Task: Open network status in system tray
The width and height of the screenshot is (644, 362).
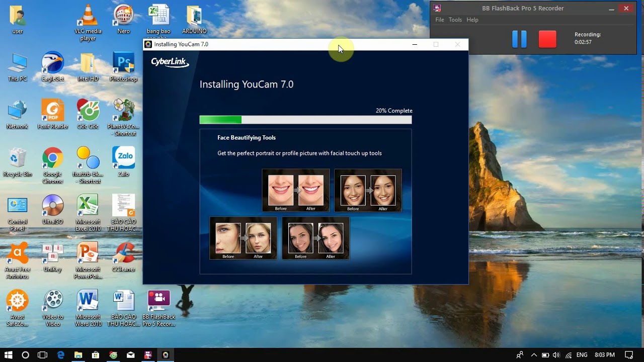Action: click(569, 355)
